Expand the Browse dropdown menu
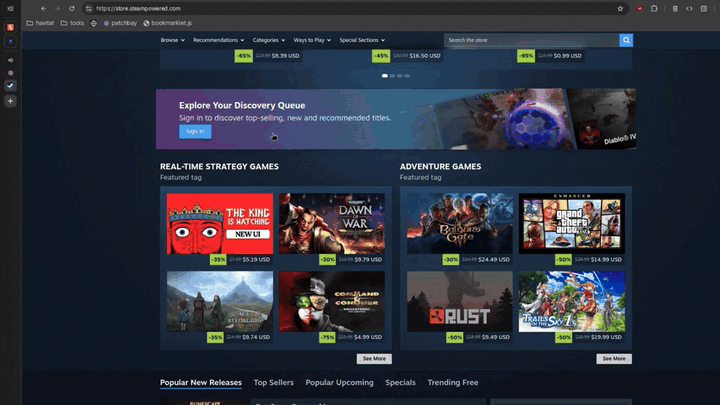The image size is (720, 405). 173,40
